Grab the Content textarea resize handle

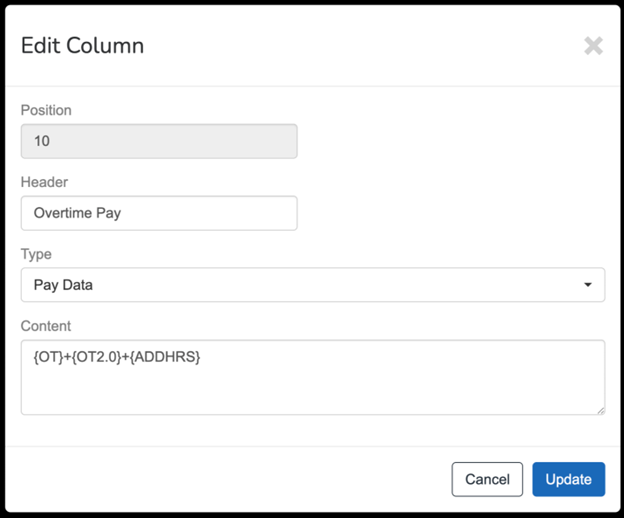pyautogui.click(x=599, y=409)
